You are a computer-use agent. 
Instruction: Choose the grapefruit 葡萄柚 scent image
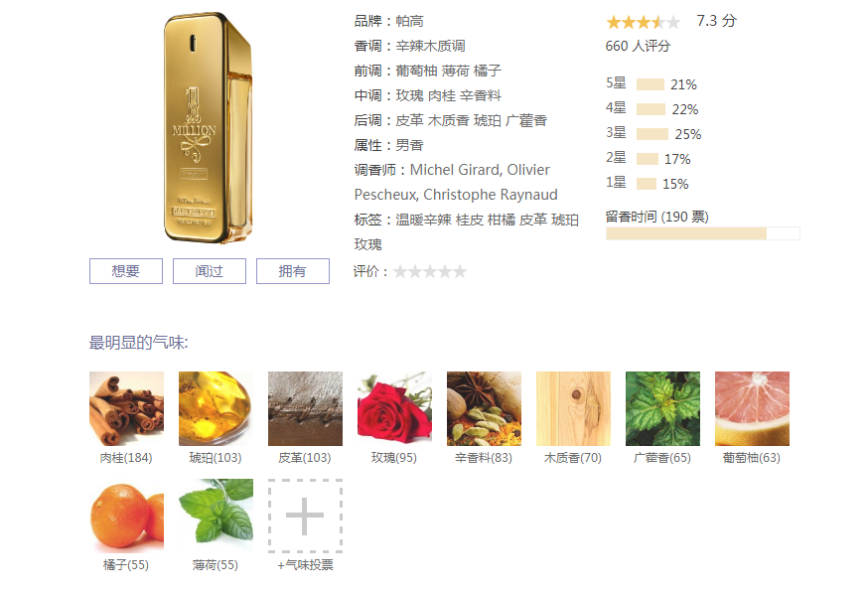(x=753, y=408)
